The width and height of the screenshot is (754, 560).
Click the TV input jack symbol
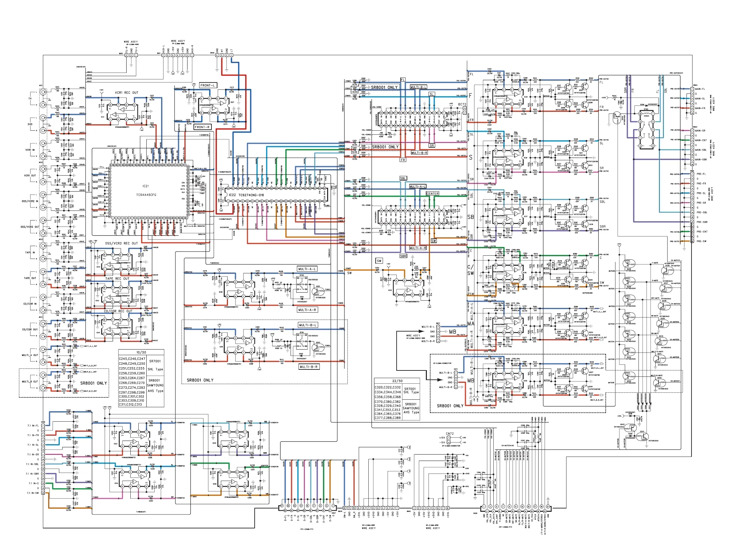click(x=43, y=92)
